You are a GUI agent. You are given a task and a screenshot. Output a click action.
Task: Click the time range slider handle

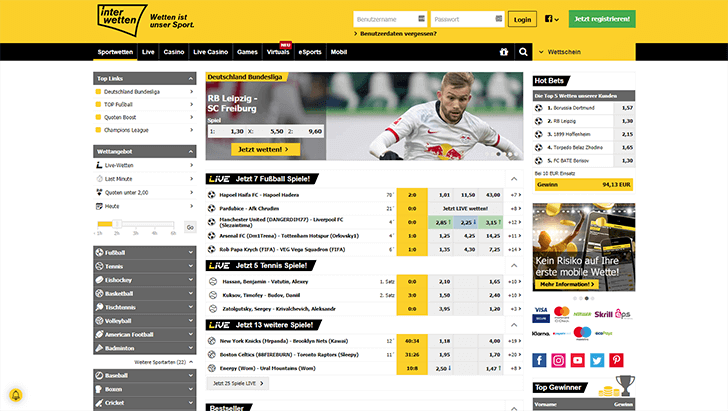(x=117, y=224)
